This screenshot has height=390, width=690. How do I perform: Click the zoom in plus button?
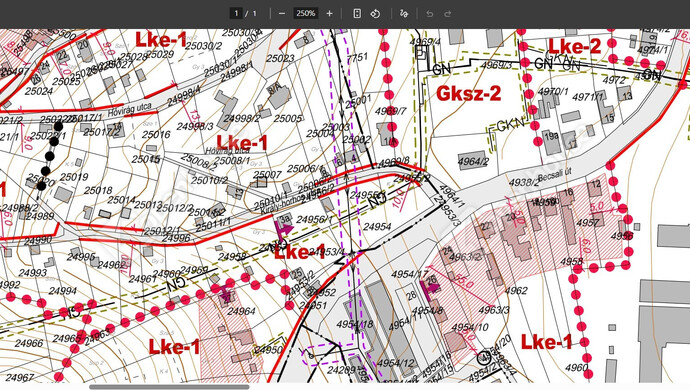(329, 14)
